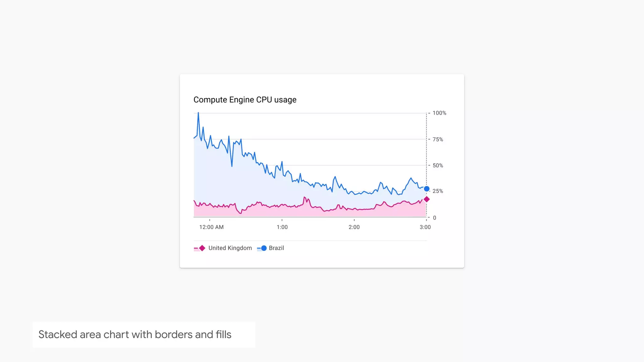The width and height of the screenshot is (644, 362).
Task: Click the chart title Compute Engine CPU usage
Action: tap(245, 100)
